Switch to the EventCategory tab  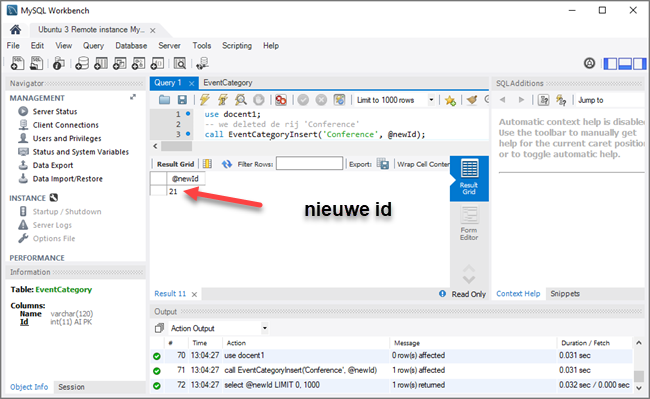(x=228, y=83)
